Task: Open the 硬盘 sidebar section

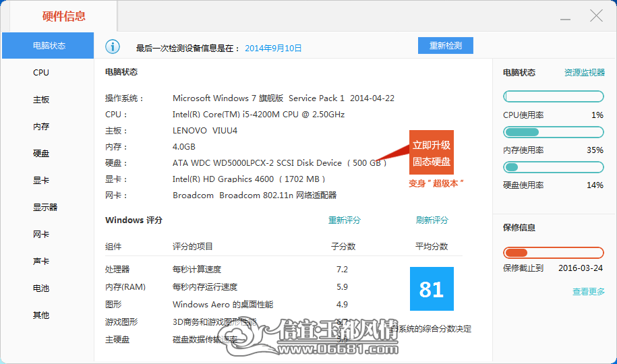Action: click(x=41, y=154)
